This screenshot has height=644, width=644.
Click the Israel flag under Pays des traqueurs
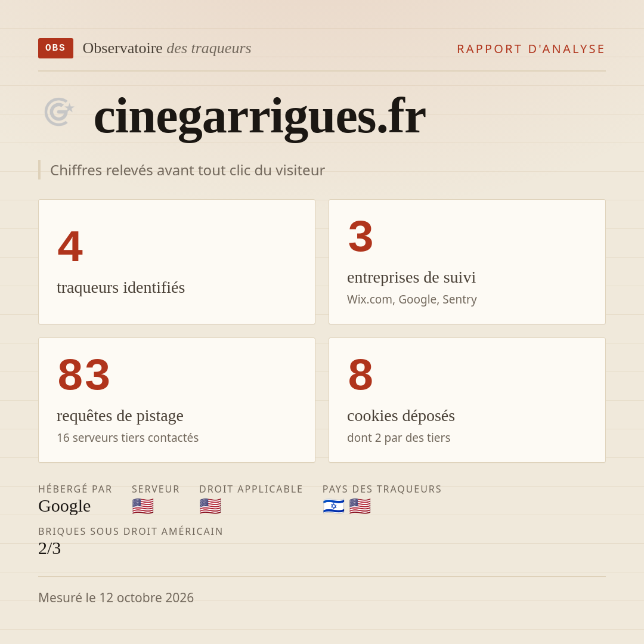333,506
